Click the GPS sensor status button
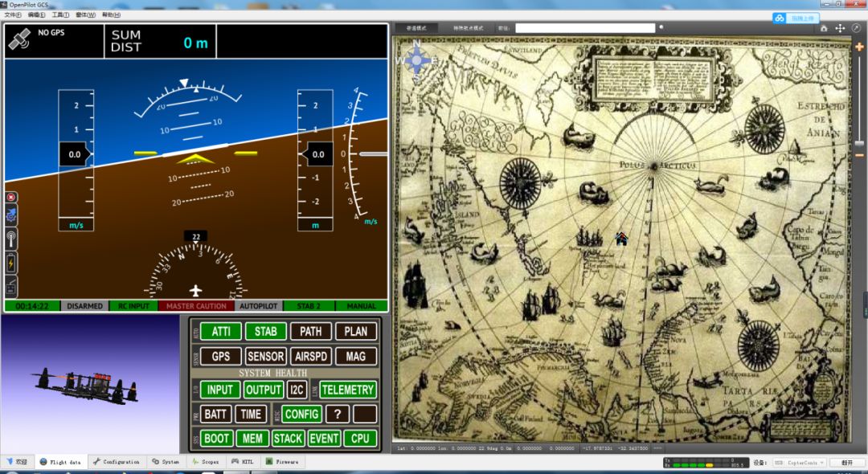 tap(221, 357)
